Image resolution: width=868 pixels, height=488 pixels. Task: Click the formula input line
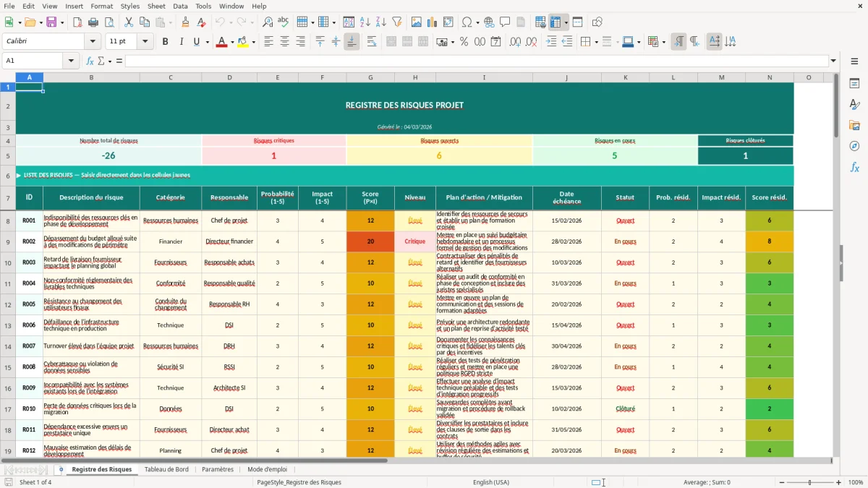coord(476,61)
